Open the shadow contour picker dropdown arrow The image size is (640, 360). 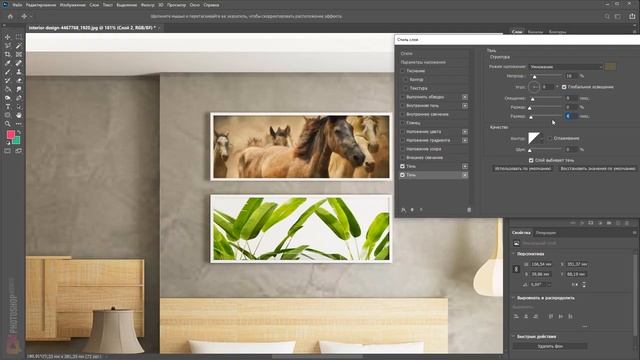point(542,139)
